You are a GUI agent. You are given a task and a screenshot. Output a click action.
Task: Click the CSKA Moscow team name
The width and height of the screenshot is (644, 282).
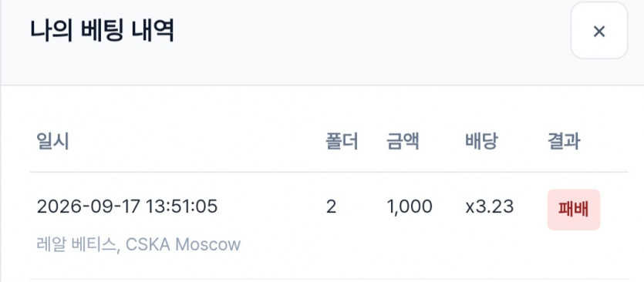click(x=184, y=245)
